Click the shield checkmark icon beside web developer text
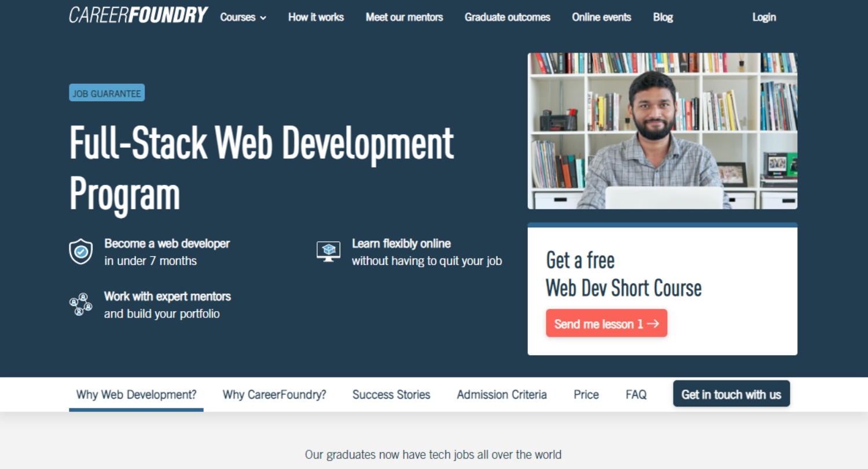The width and height of the screenshot is (868, 469). click(81, 252)
